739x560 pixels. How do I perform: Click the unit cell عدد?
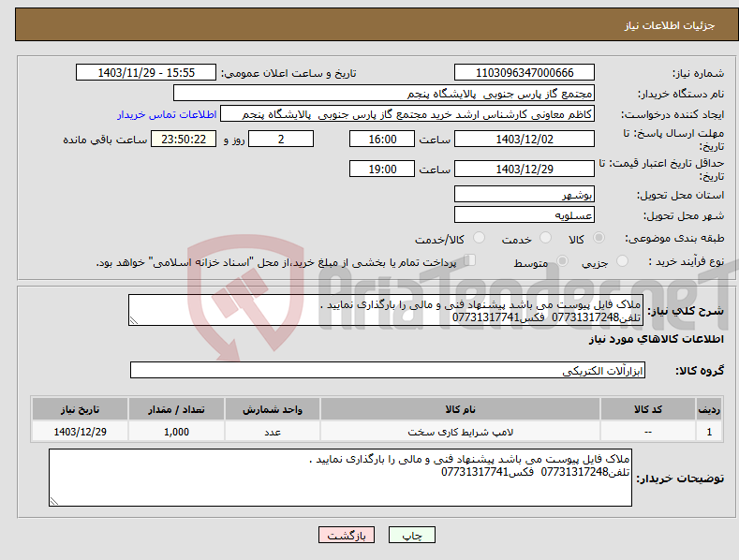(x=273, y=432)
